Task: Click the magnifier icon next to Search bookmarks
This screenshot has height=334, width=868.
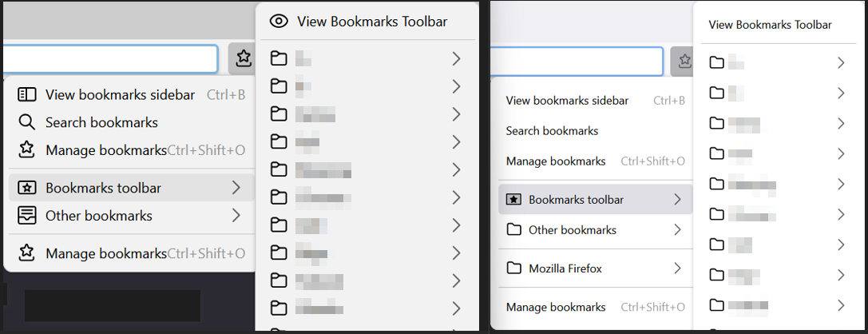Action: coord(26,122)
